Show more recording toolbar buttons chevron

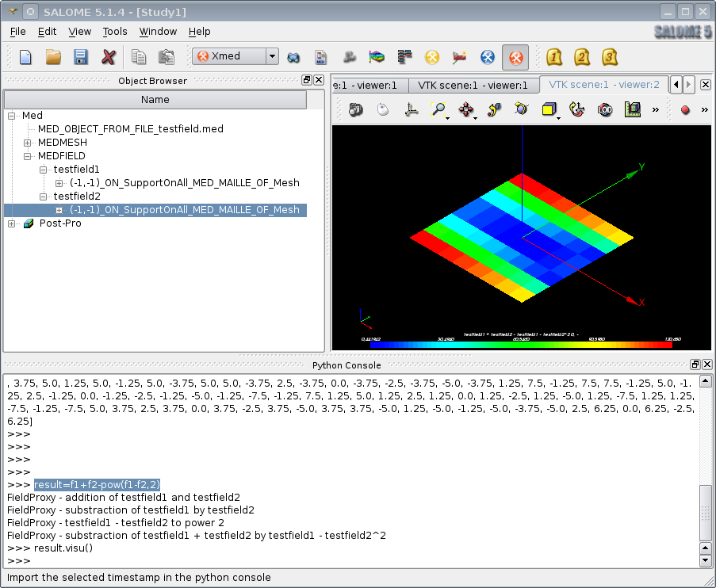click(705, 109)
